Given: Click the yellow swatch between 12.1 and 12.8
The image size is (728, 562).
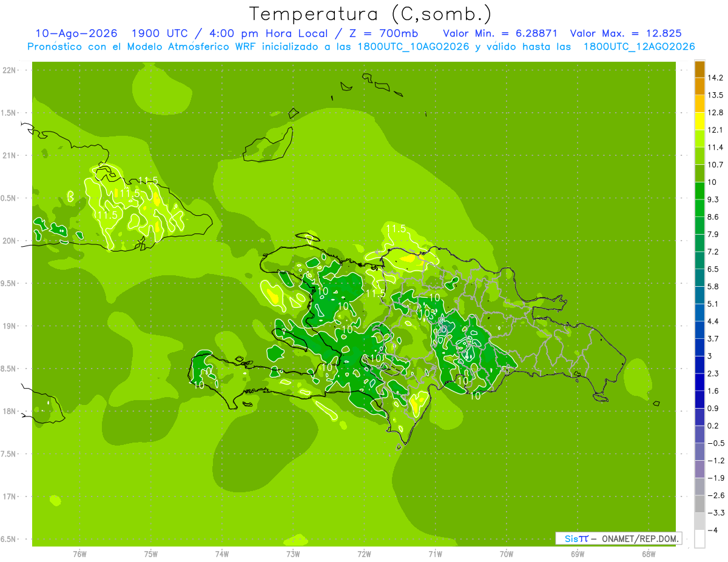Looking at the screenshot, I should [699, 121].
